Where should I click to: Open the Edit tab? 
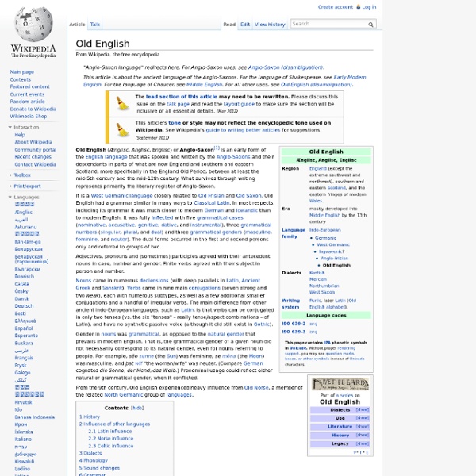pos(245,25)
